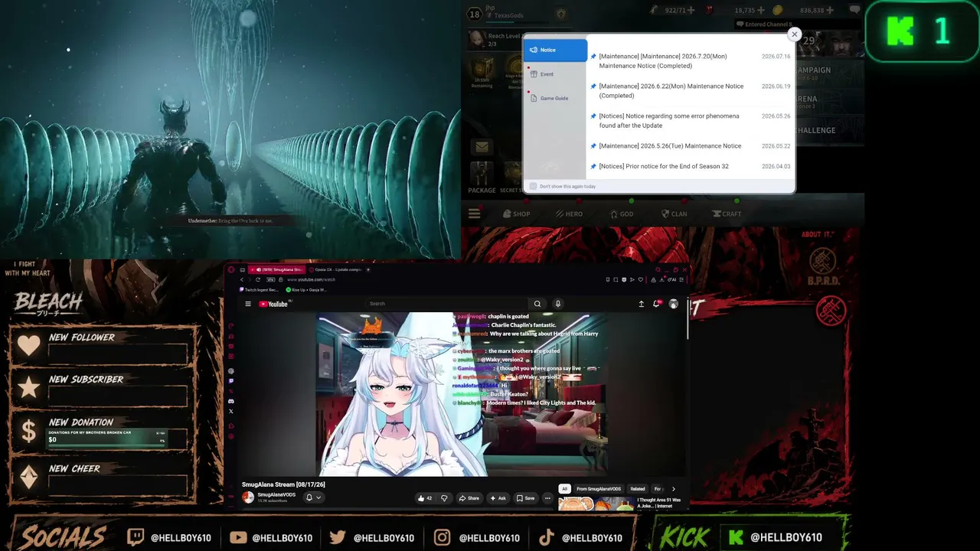Switch to the SmugAlana Stream browser tab

point(278,269)
